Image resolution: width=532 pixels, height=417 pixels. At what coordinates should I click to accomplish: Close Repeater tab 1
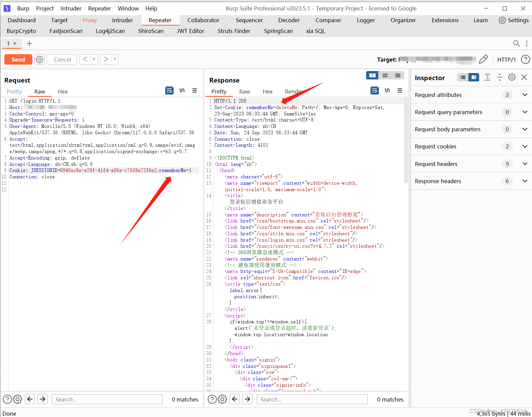pos(14,43)
